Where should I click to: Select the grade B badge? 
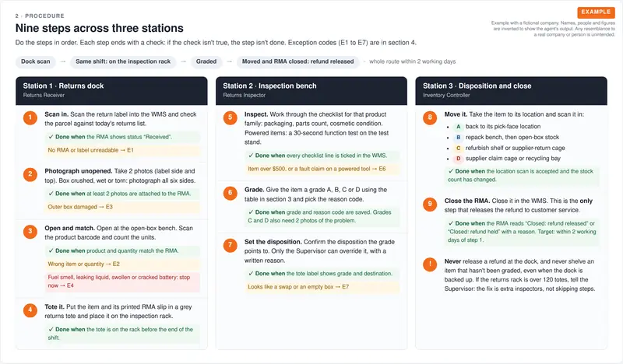(458, 138)
